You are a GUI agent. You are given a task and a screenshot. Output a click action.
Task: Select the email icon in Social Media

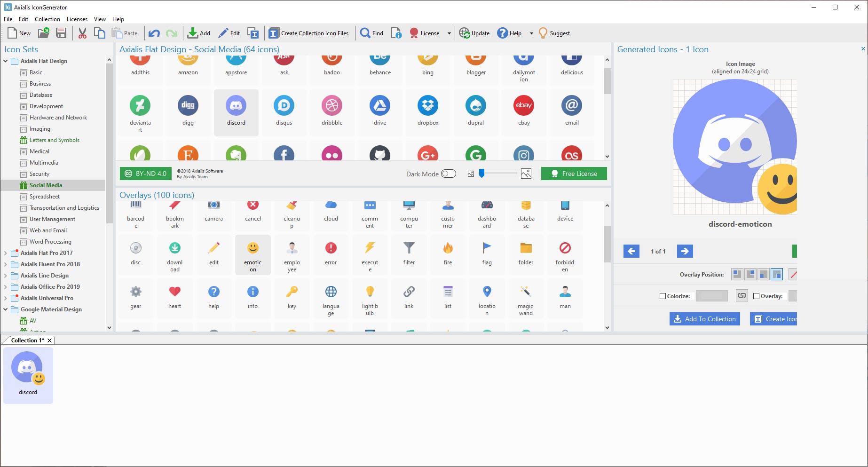[x=572, y=112]
